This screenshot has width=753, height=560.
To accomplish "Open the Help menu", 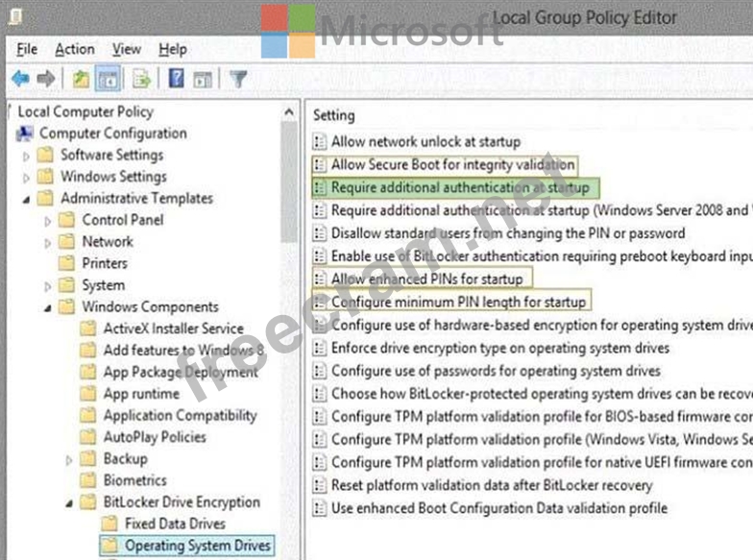I will click(173, 49).
